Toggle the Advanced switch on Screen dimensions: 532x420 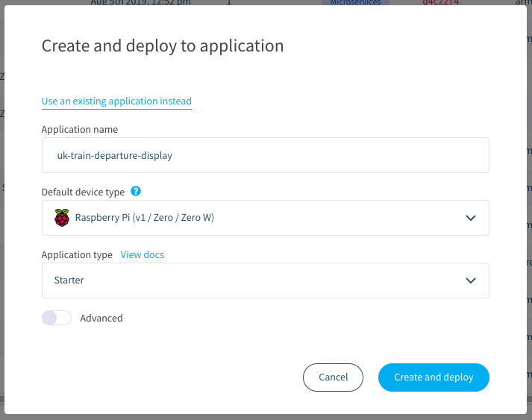tap(57, 318)
